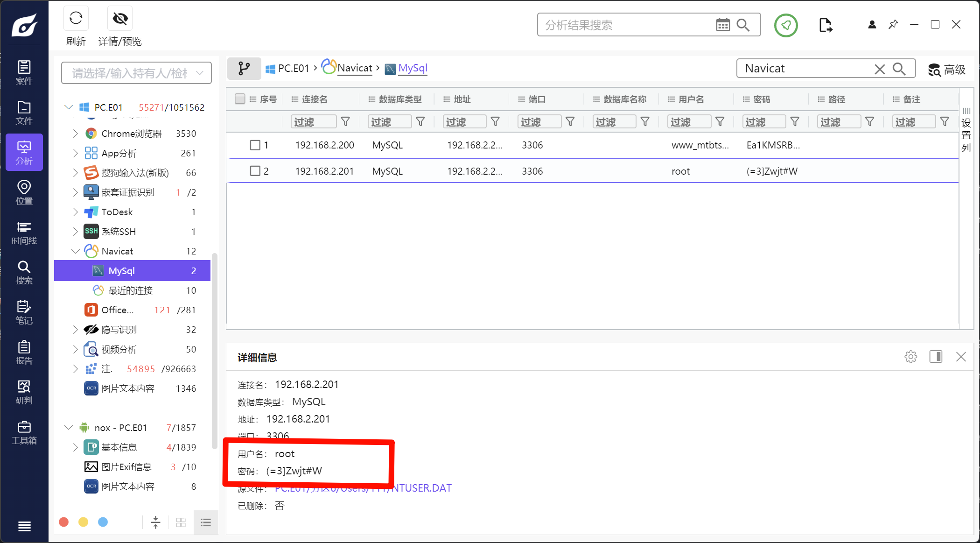The height and width of the screenshot is (543, 980).
Task: Click the blue color tag dot
Action: click(x=103, y=522)
